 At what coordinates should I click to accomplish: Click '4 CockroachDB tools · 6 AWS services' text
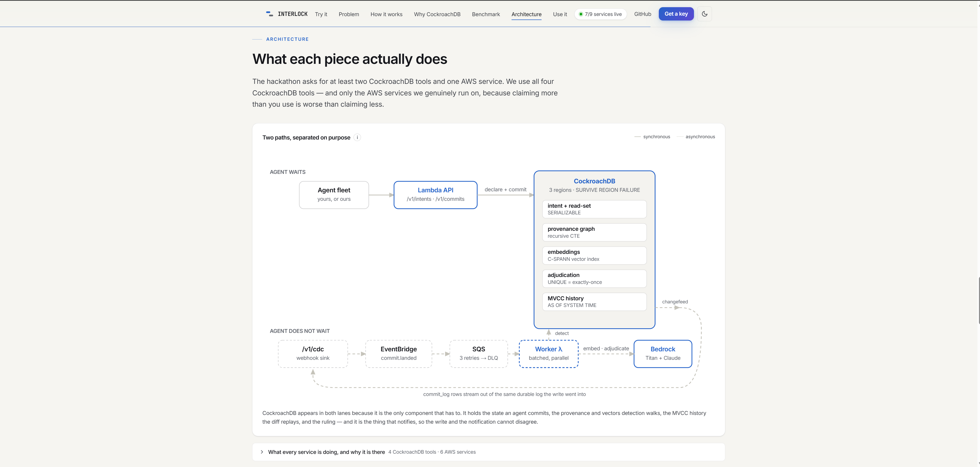tap(432, 452)
